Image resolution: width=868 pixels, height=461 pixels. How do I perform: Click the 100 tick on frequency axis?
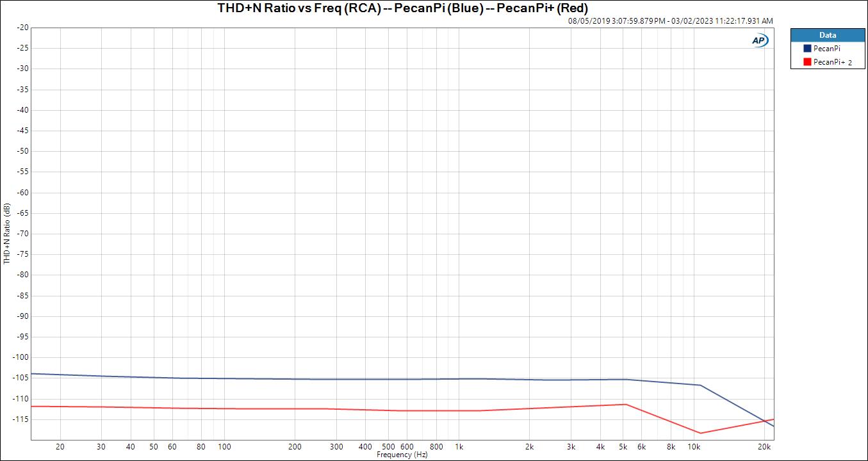pos(224,446)
